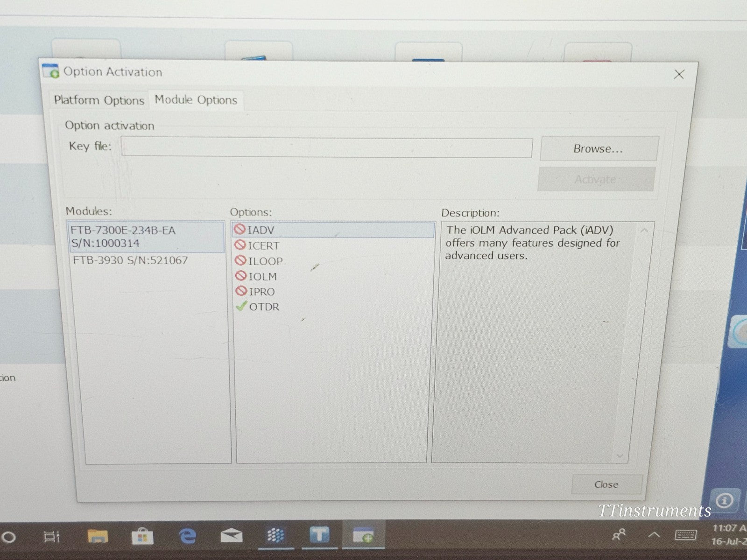Open the touch keyboard tray icon

[x=686, y=535]
